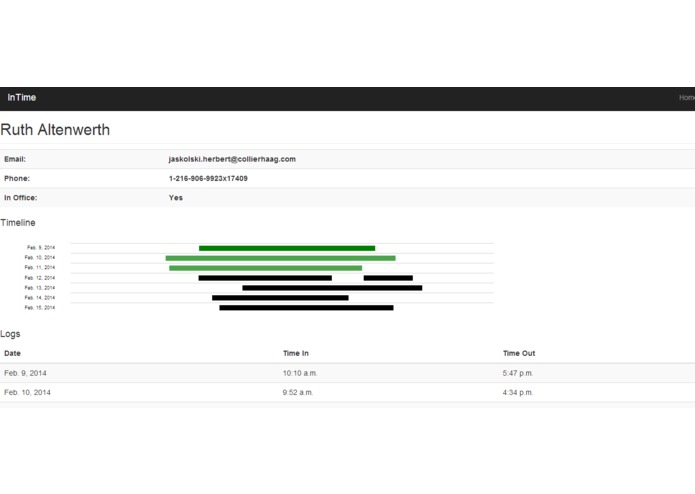Click the second shorter bar on Feb. 12
This screenshot has width=695, height=494.
click(x=388, y=278)
